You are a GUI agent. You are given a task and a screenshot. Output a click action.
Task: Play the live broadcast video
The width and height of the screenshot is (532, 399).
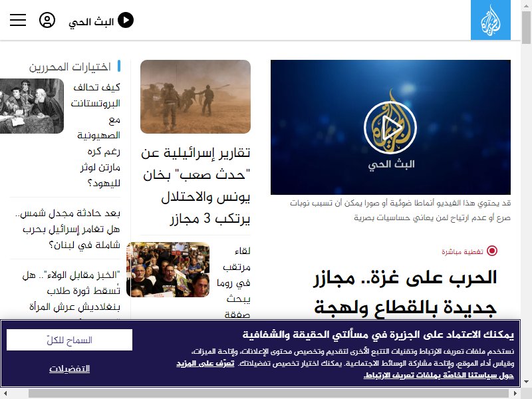point(390,127)
